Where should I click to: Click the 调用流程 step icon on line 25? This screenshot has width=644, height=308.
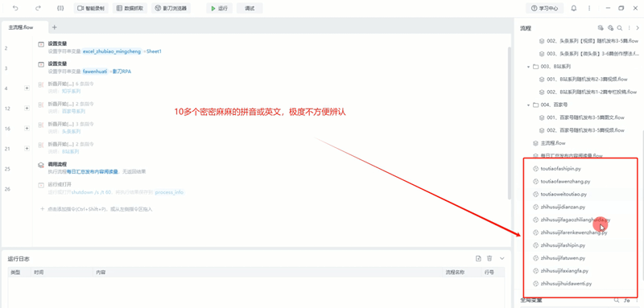pyautogui.click(x=41, y=165)
